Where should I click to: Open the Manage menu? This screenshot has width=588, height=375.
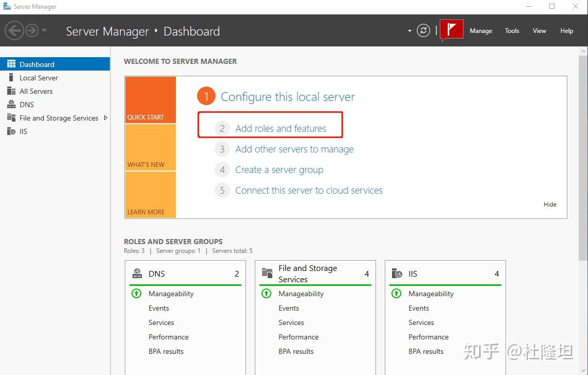point(481,31)
